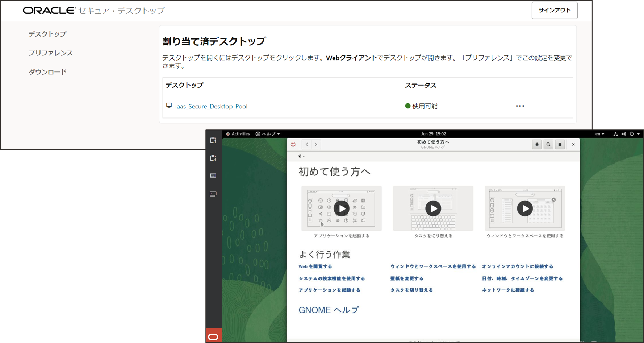Screen dimensions: 644x343
Task: Click the display monitor icon in the dark sidebar
Action: pyautogui.click(x=213, y=194)
